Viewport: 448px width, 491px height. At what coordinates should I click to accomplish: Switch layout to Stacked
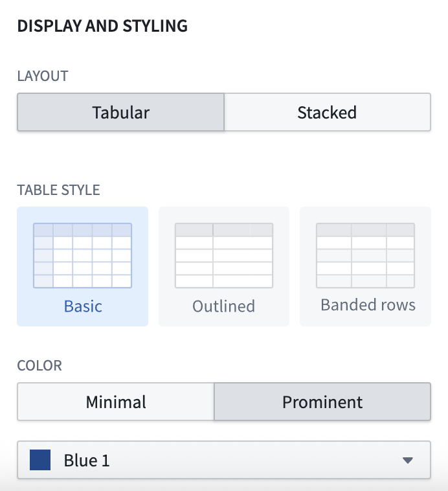pyautogui.click(x=328, y=112)
